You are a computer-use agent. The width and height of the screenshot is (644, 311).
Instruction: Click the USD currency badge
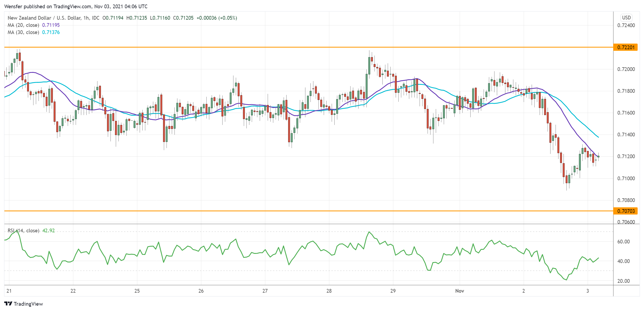pos(626,18)
